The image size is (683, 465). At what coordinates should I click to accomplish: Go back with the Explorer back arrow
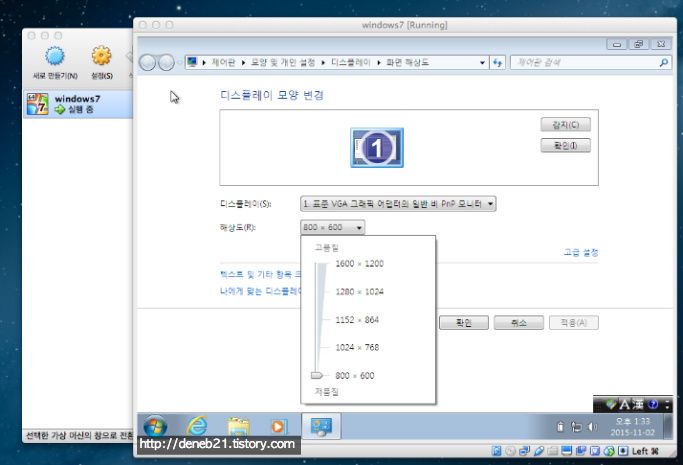(148, 63)
